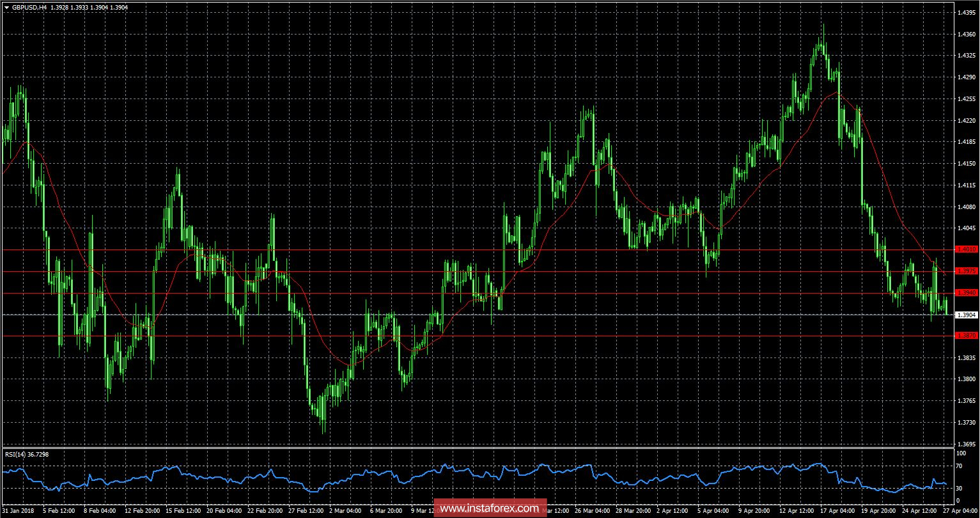Click the 1.4325 price axis label
Screen dimensions: 980x518
click(x=966, y=56)
